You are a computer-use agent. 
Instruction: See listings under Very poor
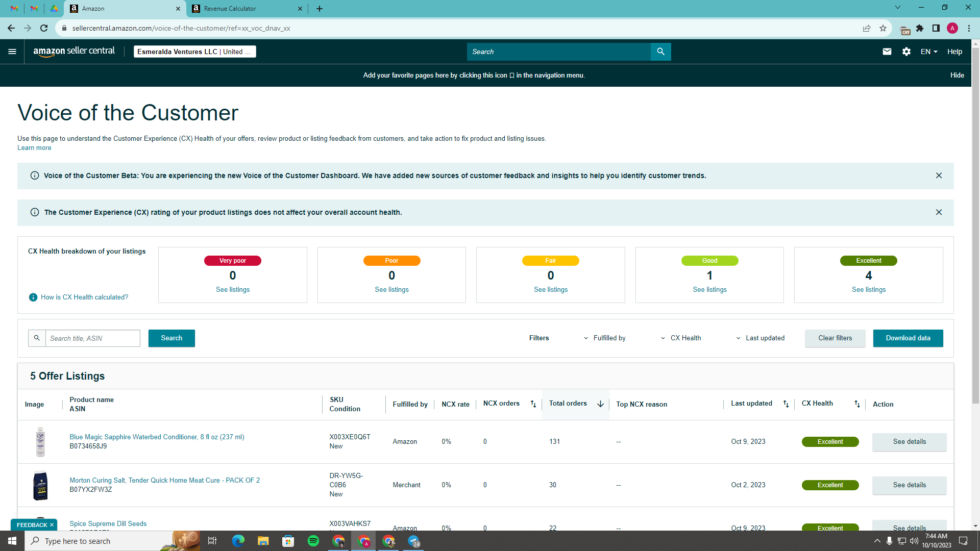pyautogui.click(x=233, y=290)
